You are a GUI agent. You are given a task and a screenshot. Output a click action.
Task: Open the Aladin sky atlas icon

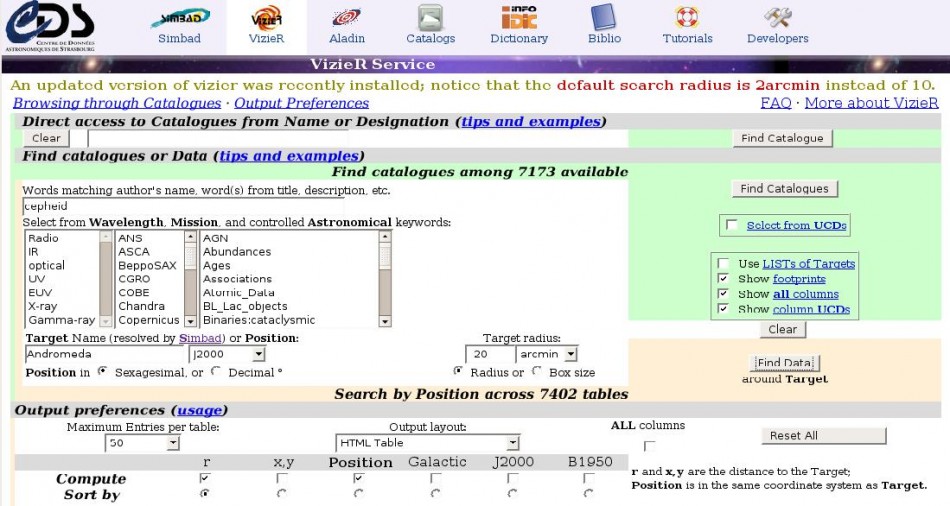tap(347, 18)
